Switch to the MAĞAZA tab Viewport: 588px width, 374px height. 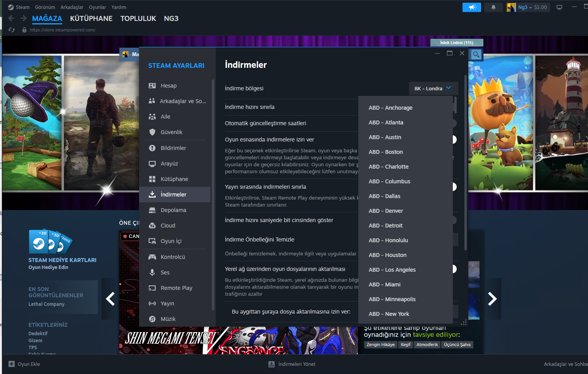(x=47, y=19)
